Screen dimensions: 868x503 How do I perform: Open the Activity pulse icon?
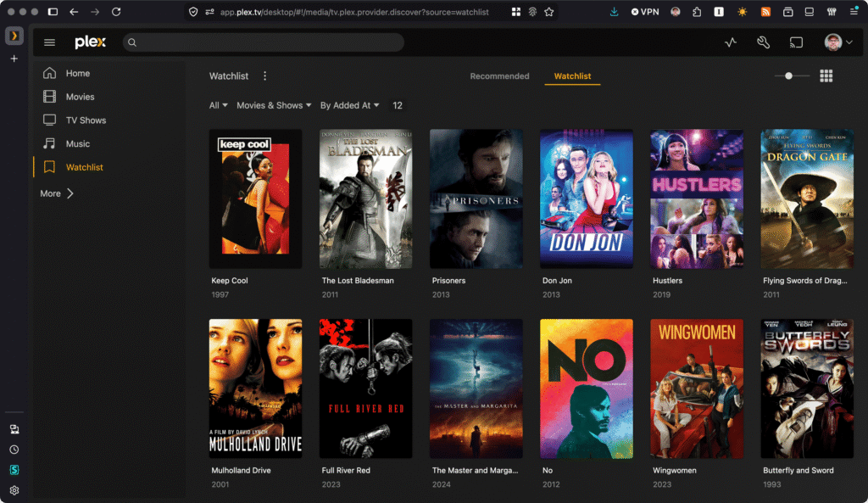coord(731,42)
